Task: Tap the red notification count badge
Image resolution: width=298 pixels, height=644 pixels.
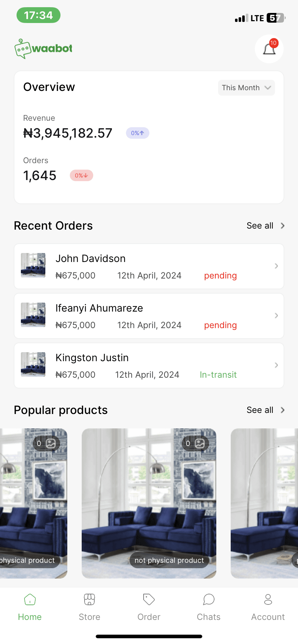Action: (x=274, y=43)
